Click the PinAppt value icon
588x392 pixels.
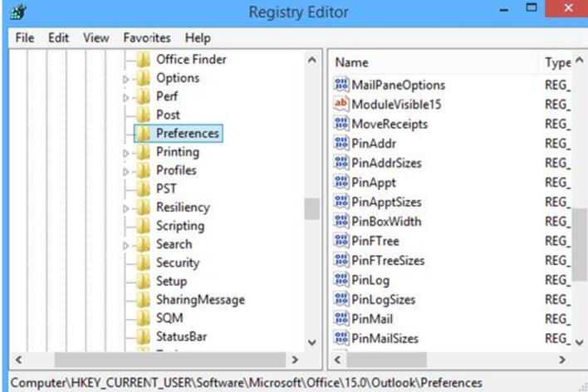(341, 183)
